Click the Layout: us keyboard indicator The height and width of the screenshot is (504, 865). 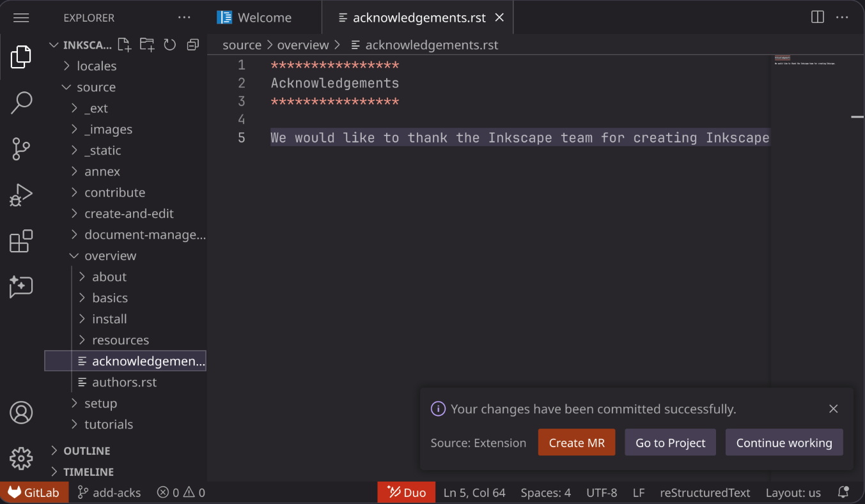click(x=793, y=493)
